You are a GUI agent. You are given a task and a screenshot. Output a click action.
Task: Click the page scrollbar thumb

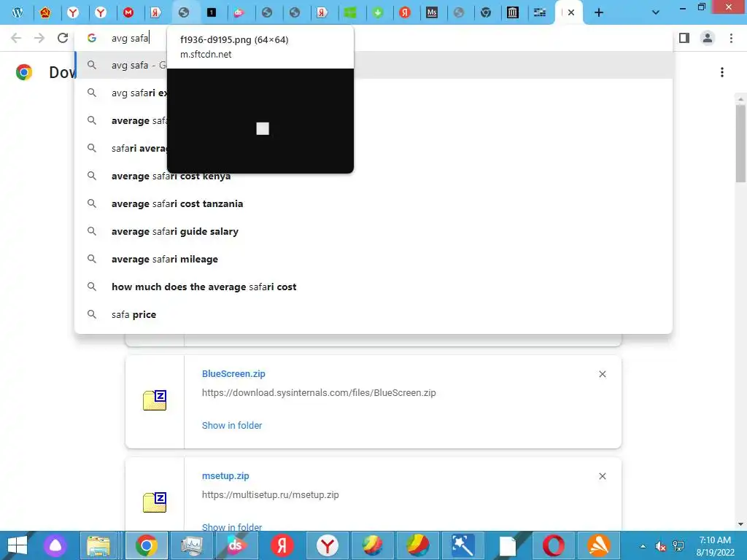point(740,143)
